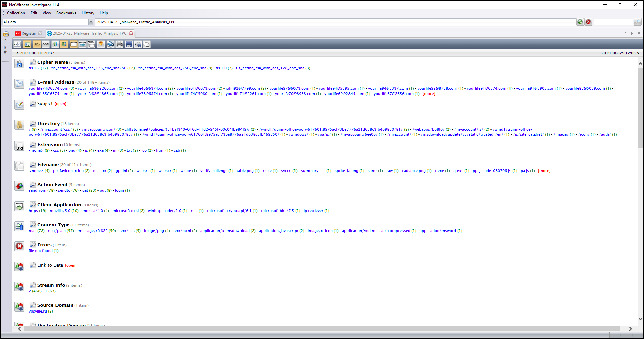Click the magnifier beside Client Application
Viewport: 644px width, 339px height.
coord(33,205)
